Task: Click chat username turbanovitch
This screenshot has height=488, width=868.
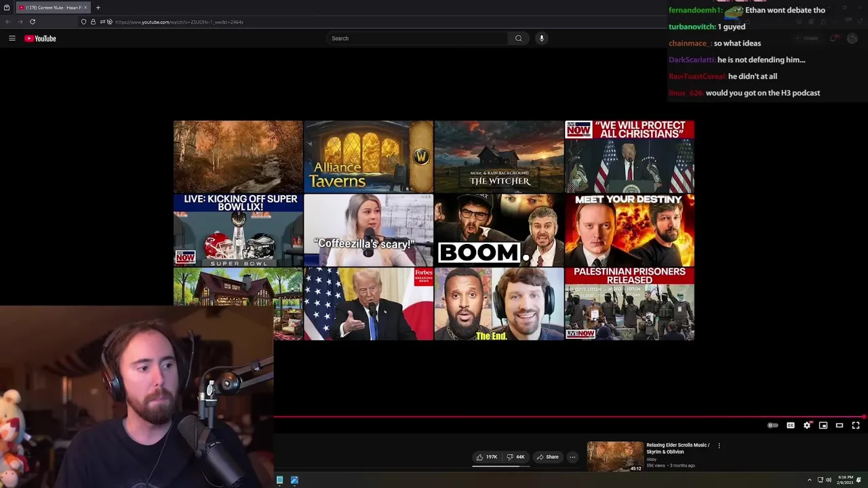Action: pos(692,26)
